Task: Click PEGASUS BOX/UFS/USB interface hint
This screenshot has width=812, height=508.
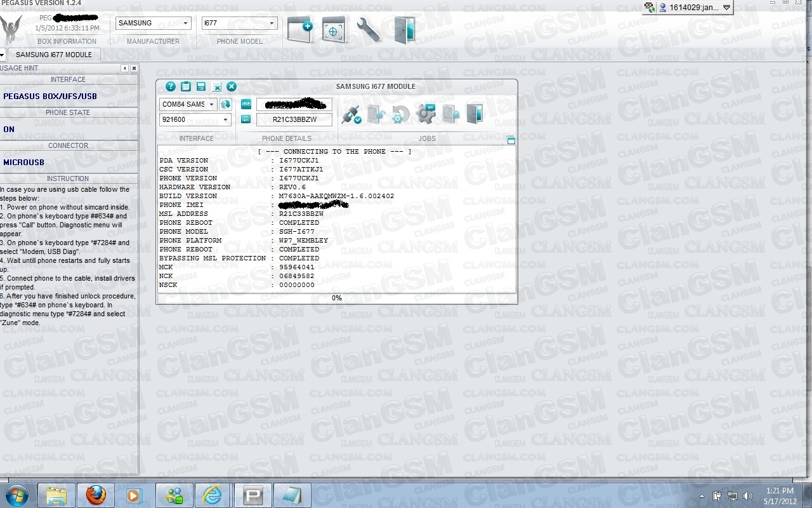Action: pos(50,97)
